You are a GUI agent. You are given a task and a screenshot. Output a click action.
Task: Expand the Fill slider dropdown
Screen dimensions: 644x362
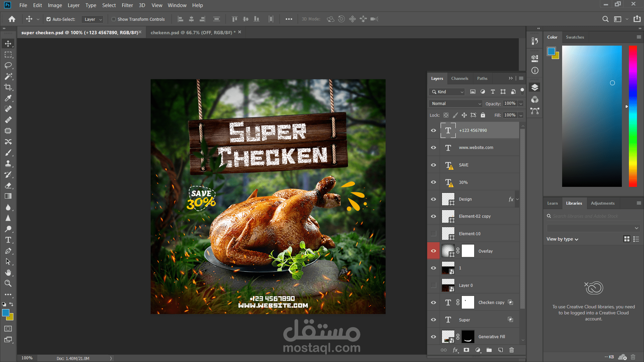(x=521, y=115)
